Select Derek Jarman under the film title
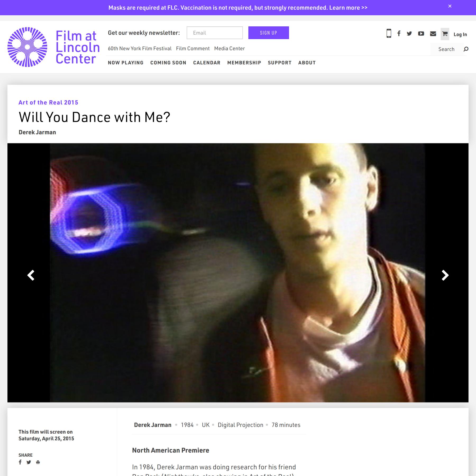The width and height of the screenshot is (476, 476). click(x=37, y=132)
